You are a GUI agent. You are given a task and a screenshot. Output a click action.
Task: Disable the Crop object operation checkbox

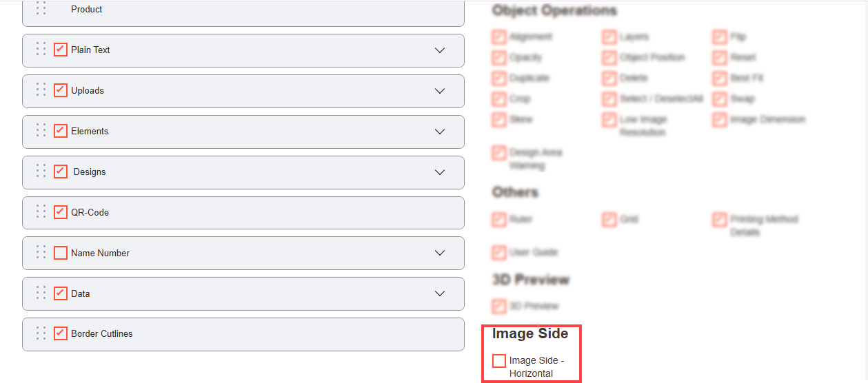point(499,99)
